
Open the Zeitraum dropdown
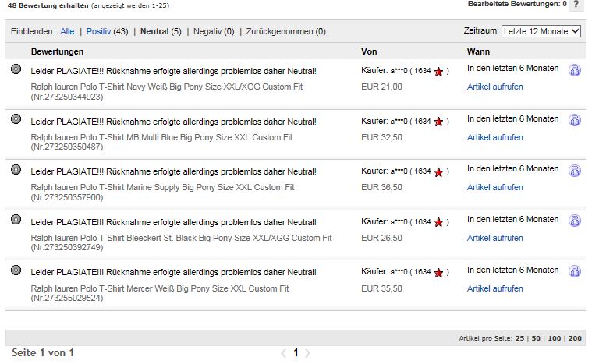click(x=541, y=31)
